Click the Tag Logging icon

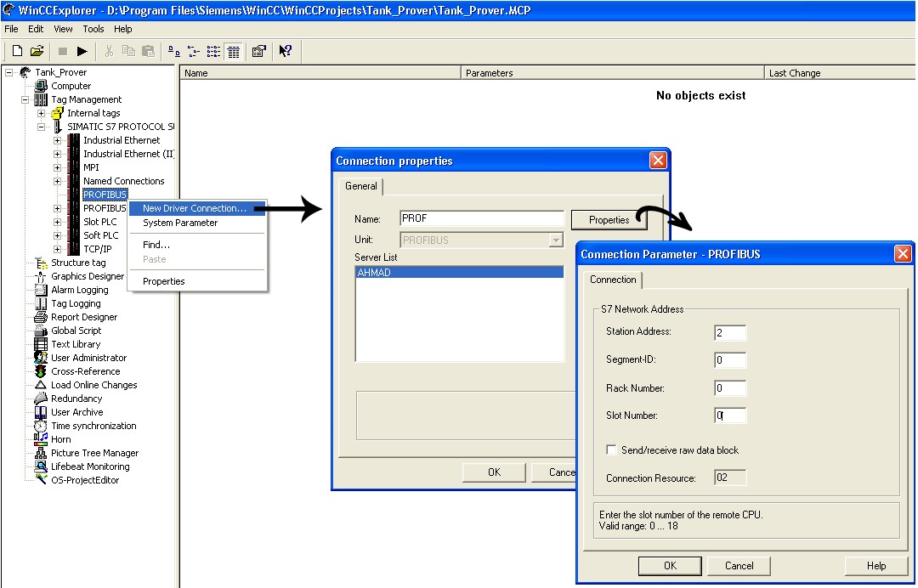click(41, 303)
